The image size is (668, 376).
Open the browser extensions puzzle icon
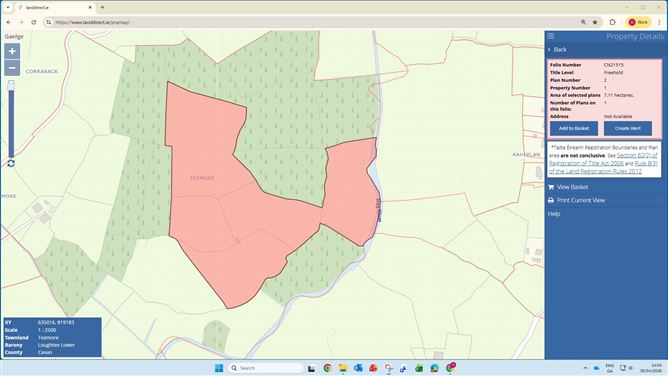coord(613,22)
